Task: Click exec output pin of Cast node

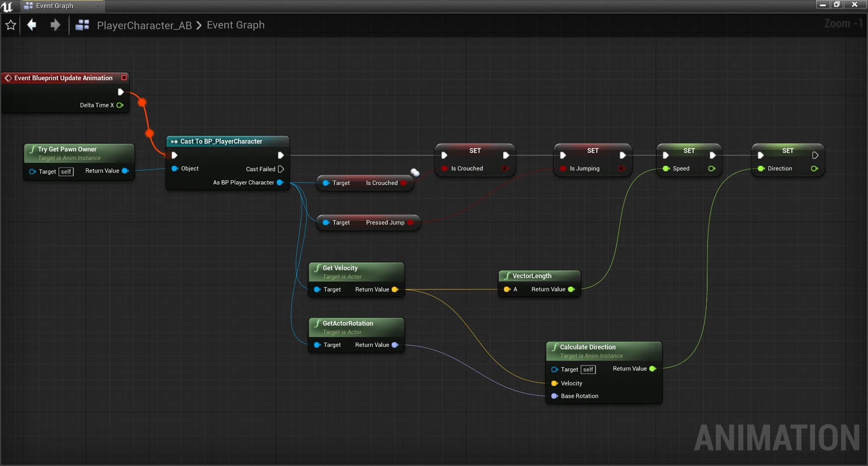Action: click(281, 155)
